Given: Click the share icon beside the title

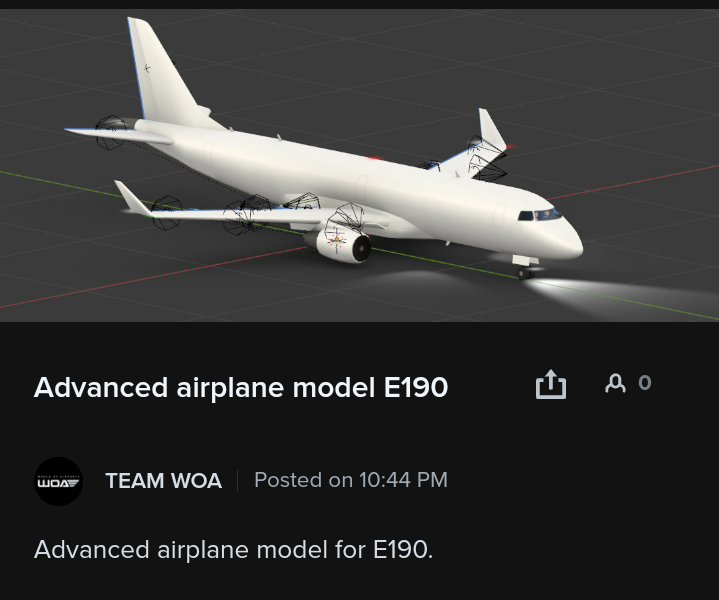Looking at the screenshot, I should 551,384.
